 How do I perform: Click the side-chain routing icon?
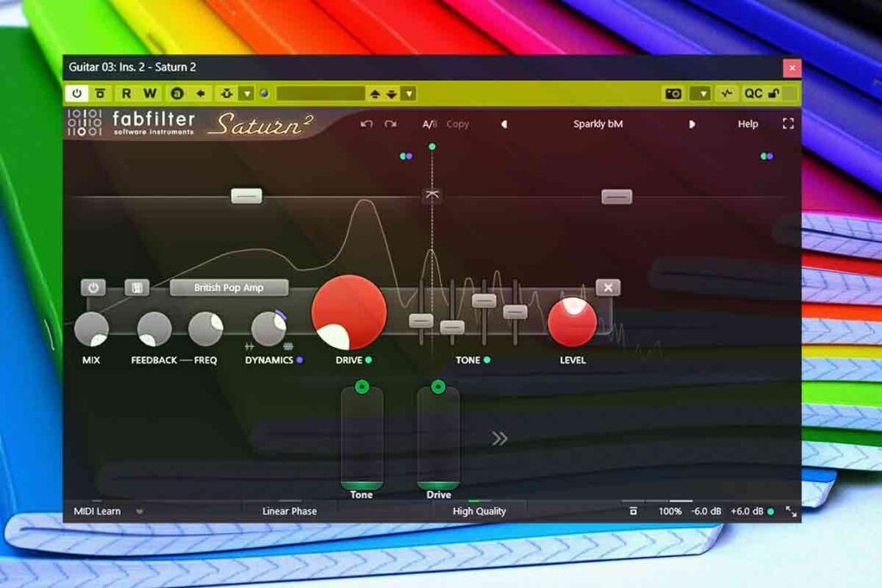click(x=227, y=93)
